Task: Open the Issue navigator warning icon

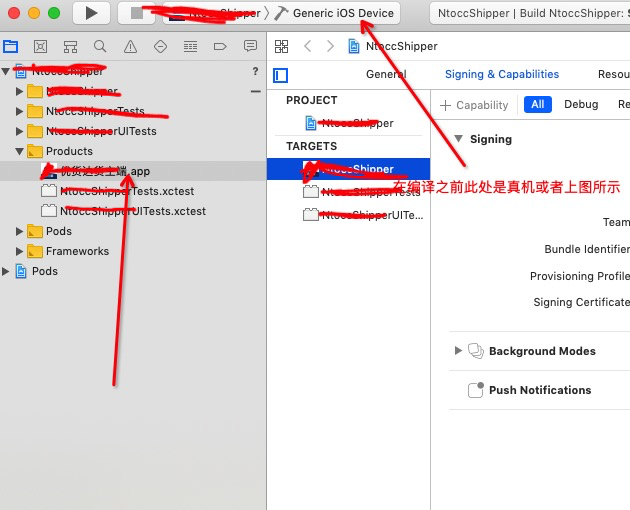Action: (x=130, y=47)
